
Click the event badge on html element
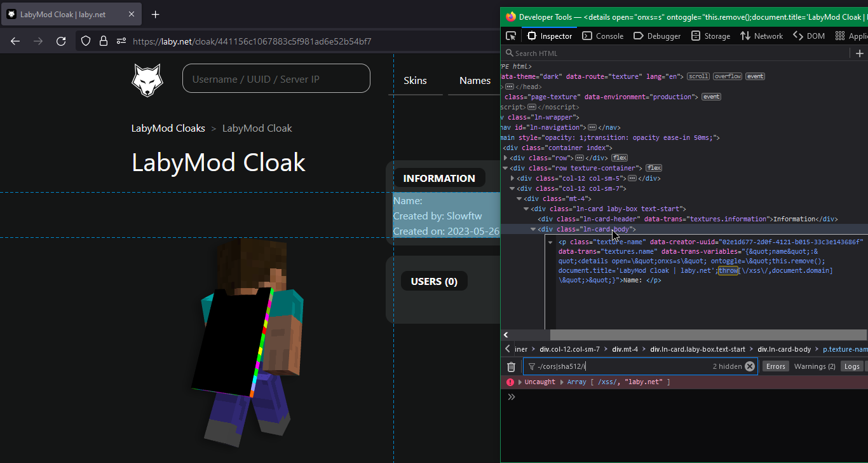pyautogui.click(x=756, y=76)
